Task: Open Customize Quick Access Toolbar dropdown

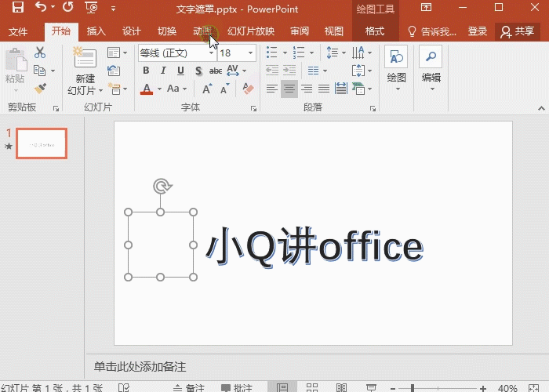Action: click(x=113, y=9)
